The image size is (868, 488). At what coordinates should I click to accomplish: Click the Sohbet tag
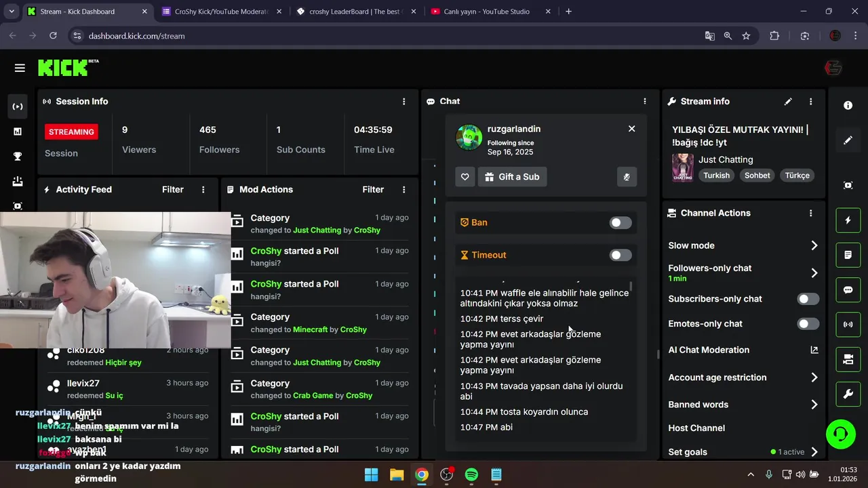tap(757, 176)
